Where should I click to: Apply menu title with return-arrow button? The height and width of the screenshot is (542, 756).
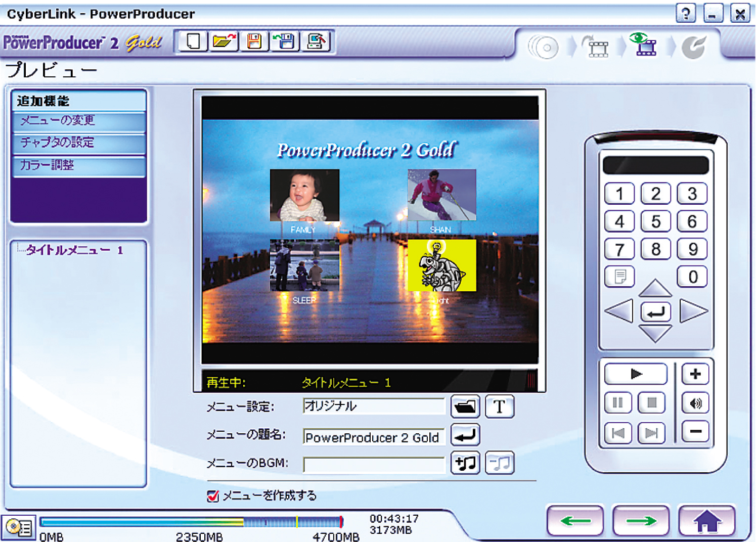465,435
